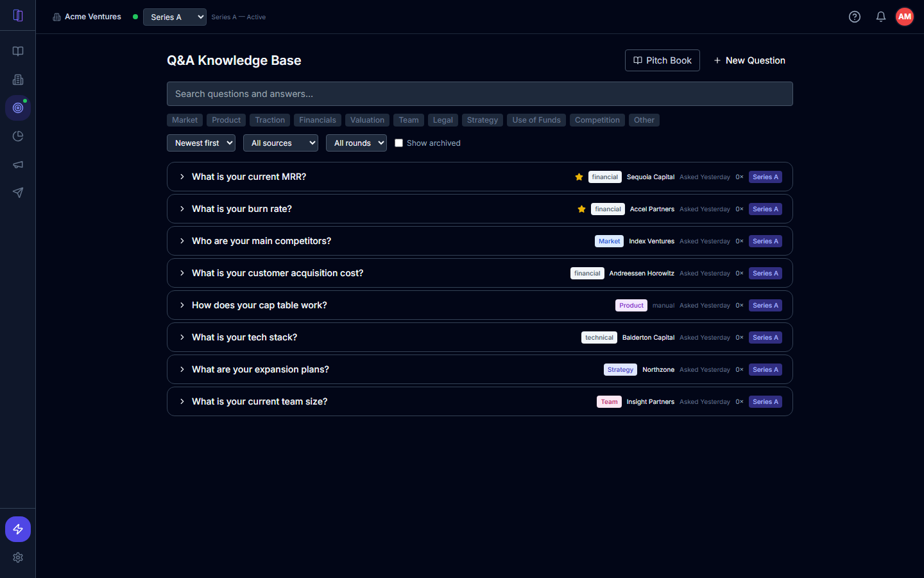
Task: Expand the customer acquisition cost question
Action: (480, 273)
